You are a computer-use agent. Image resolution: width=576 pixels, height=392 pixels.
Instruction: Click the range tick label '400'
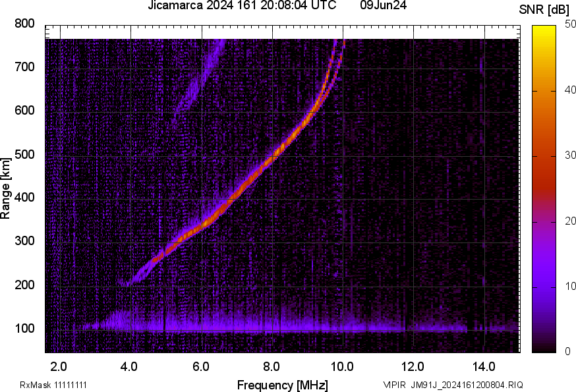tap(24, 197)
